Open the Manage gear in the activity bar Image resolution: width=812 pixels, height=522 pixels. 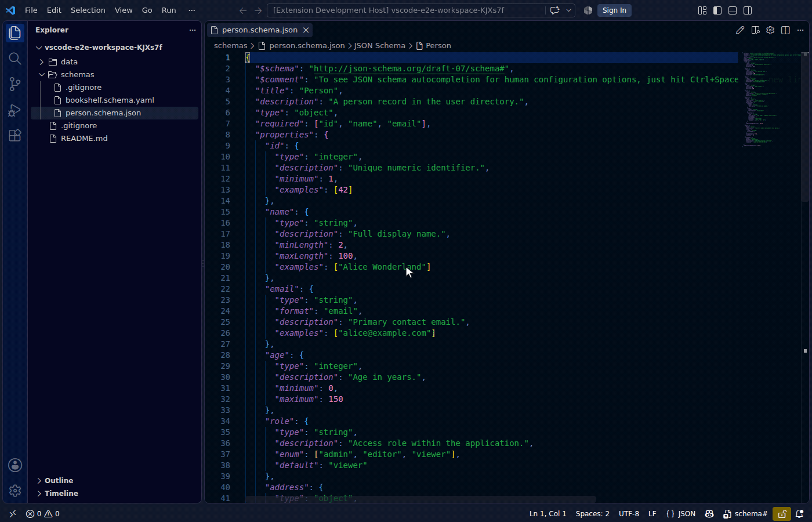click(15, 491)
